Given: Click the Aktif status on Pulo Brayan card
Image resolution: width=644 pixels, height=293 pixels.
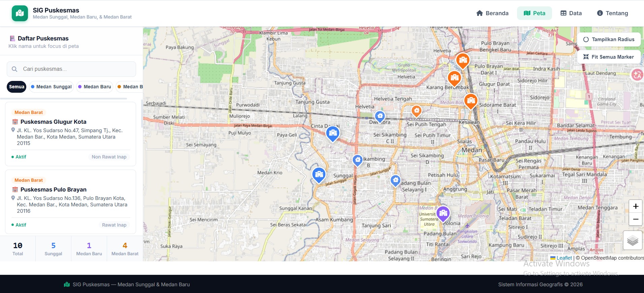Looking at the screenshot, I should coord(19,225).
